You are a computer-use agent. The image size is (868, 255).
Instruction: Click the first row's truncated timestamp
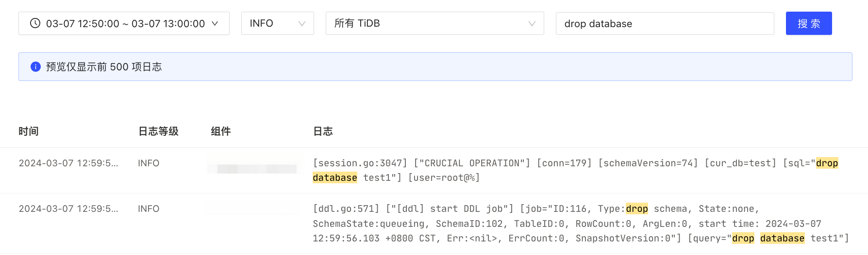[x=68, y=163]
